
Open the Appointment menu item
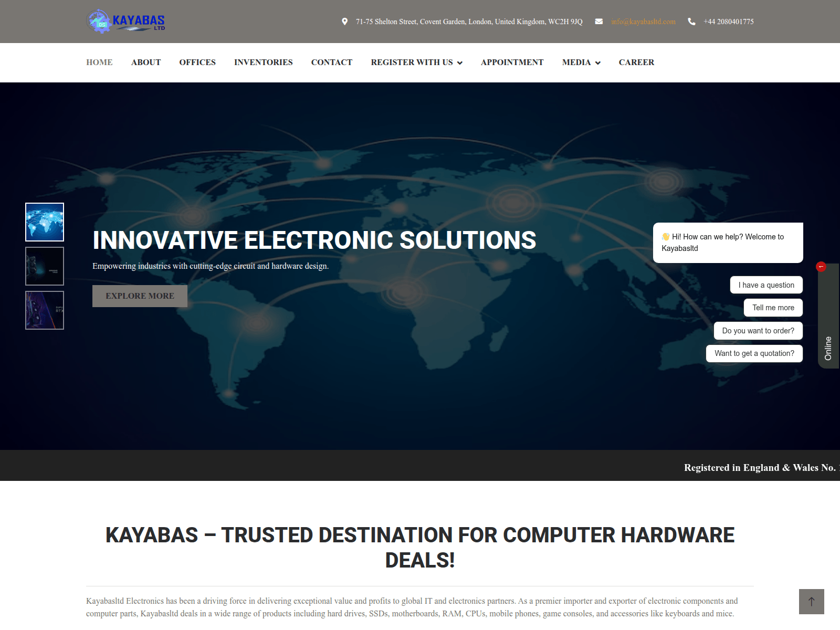512,62
